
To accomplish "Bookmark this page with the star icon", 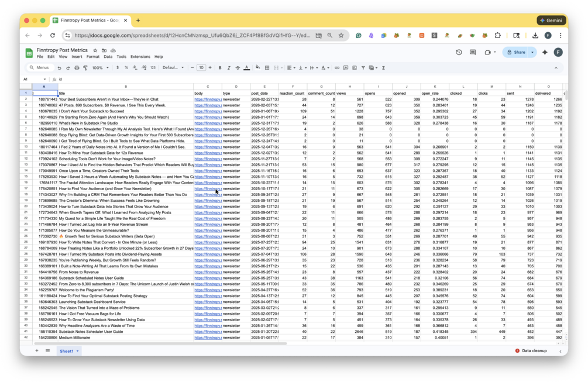I will [341, 35].
